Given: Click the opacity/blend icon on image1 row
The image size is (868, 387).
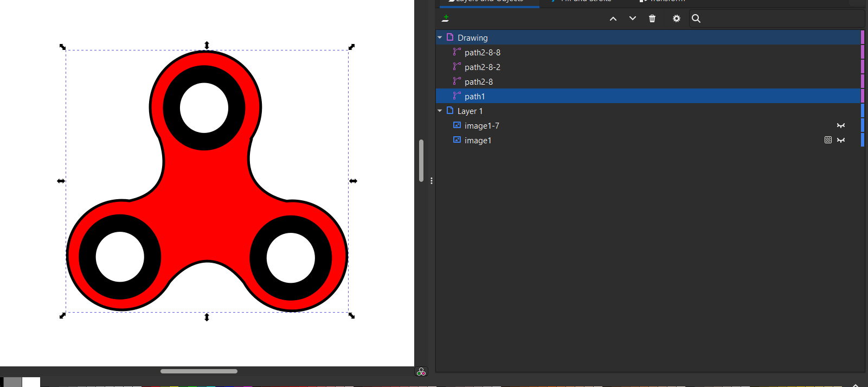Looking at the screenshot, I should point(828,140).
